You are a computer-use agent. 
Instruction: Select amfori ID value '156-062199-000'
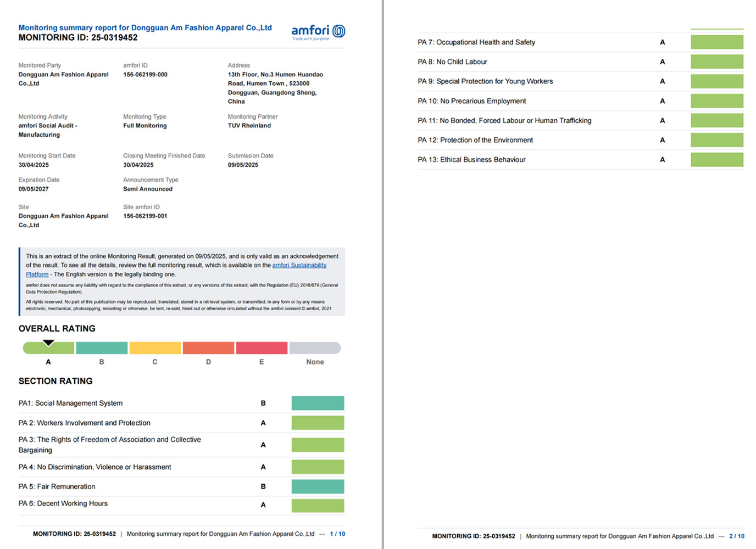coord(145,75)
